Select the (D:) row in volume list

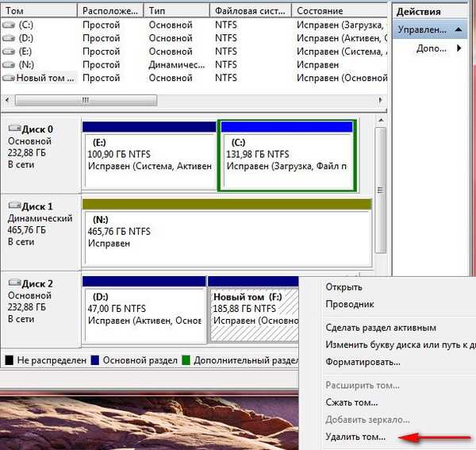point(194,38)
